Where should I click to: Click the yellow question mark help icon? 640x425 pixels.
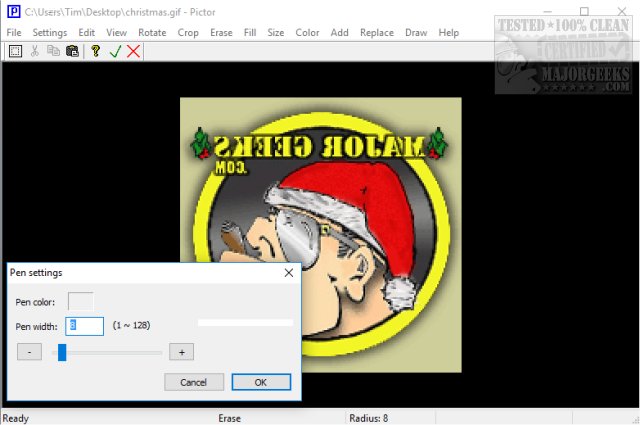click(x=96, y=51)
